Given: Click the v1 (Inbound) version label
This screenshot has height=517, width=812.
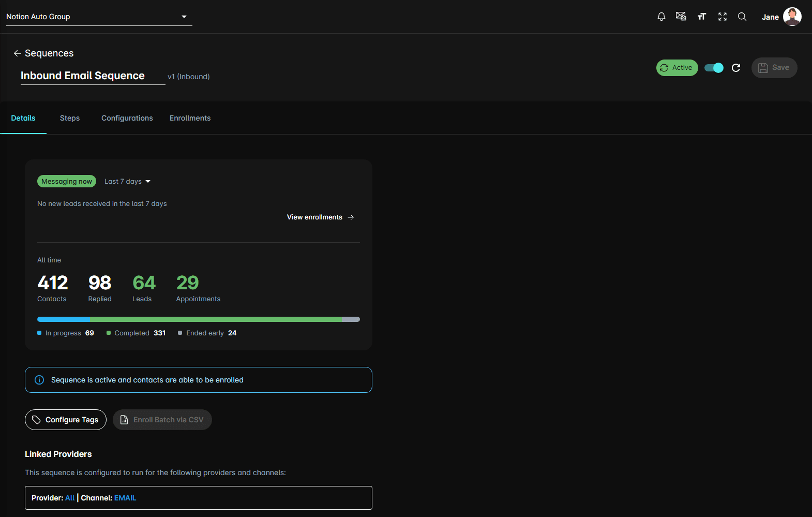Looking at the screenshot, I should 189,77.
